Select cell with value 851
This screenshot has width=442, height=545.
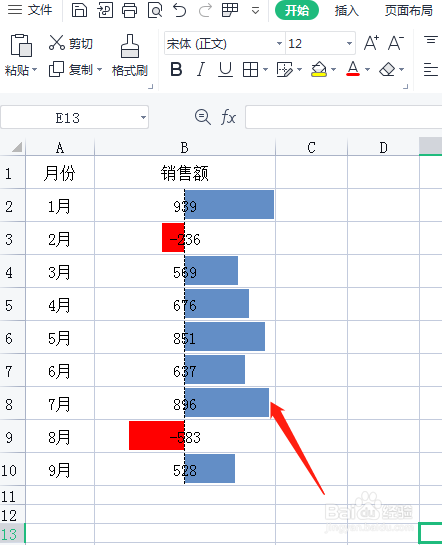185,337
